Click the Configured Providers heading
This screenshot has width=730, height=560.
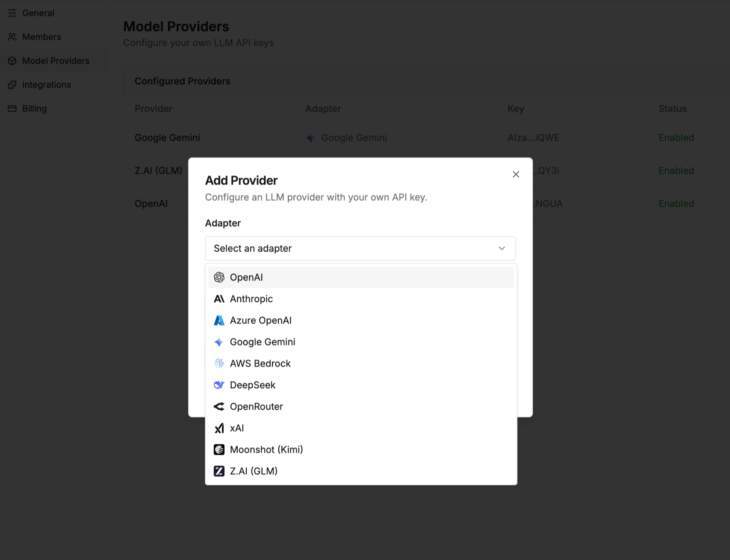point(182,81)
